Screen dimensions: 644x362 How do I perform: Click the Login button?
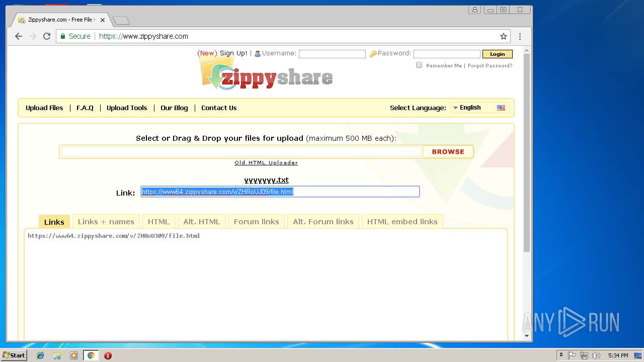coord(497,54)
